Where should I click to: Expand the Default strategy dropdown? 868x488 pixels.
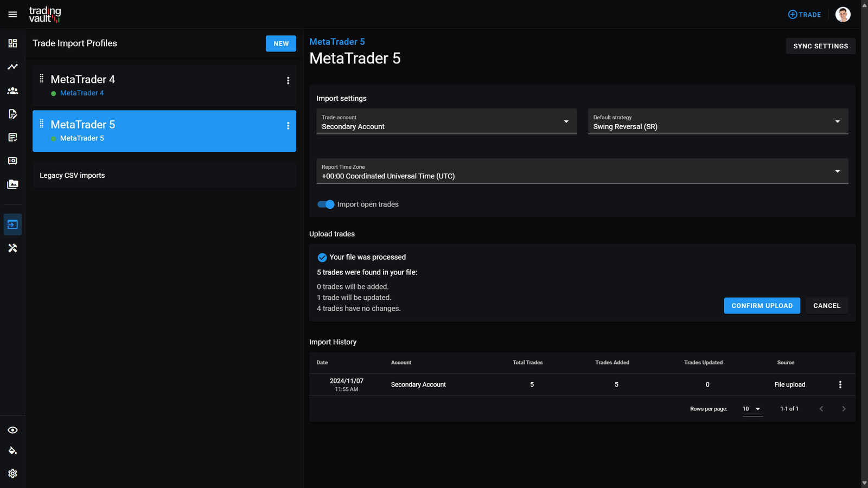[717, 121]
